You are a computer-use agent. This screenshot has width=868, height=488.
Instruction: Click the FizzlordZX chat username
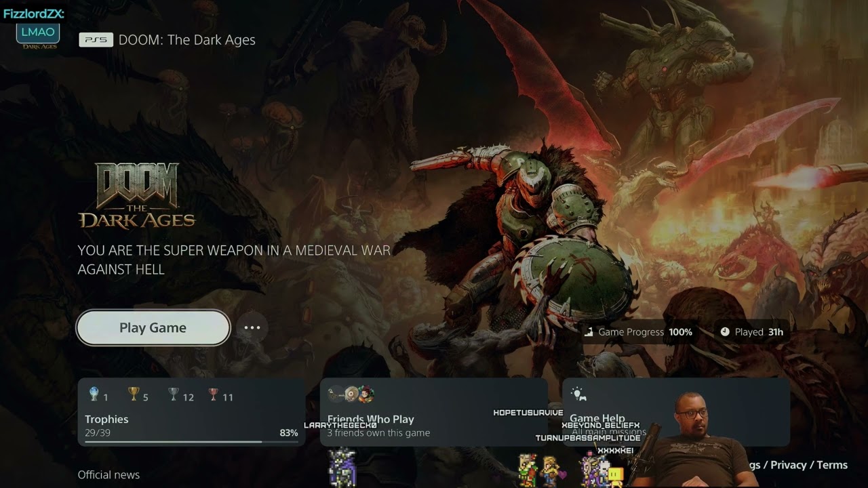coord(33,14)
